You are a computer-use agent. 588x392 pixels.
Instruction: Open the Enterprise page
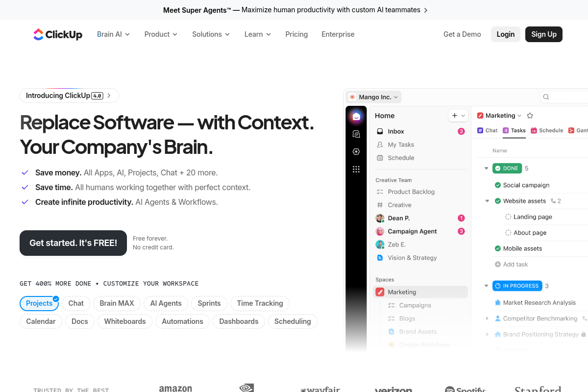338,34
